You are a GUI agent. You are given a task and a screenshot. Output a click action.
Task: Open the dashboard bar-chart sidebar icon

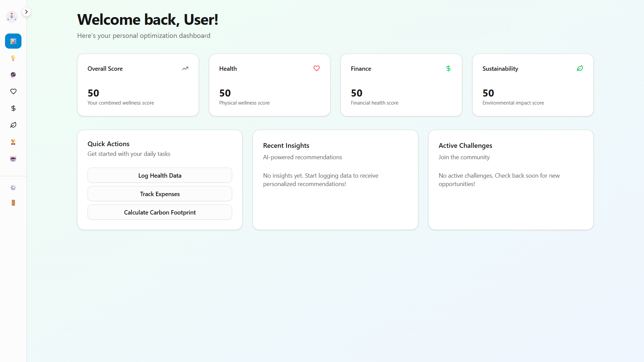[x=13, y=41]
